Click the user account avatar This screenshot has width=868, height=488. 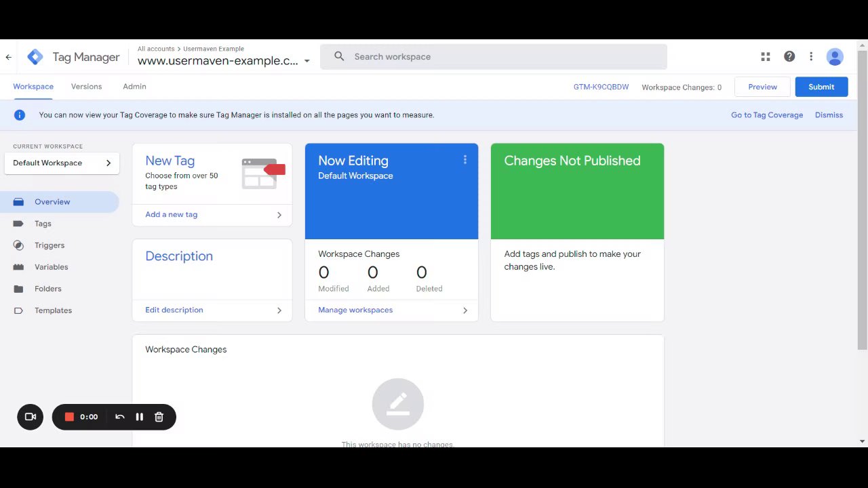tap(835, 57)
